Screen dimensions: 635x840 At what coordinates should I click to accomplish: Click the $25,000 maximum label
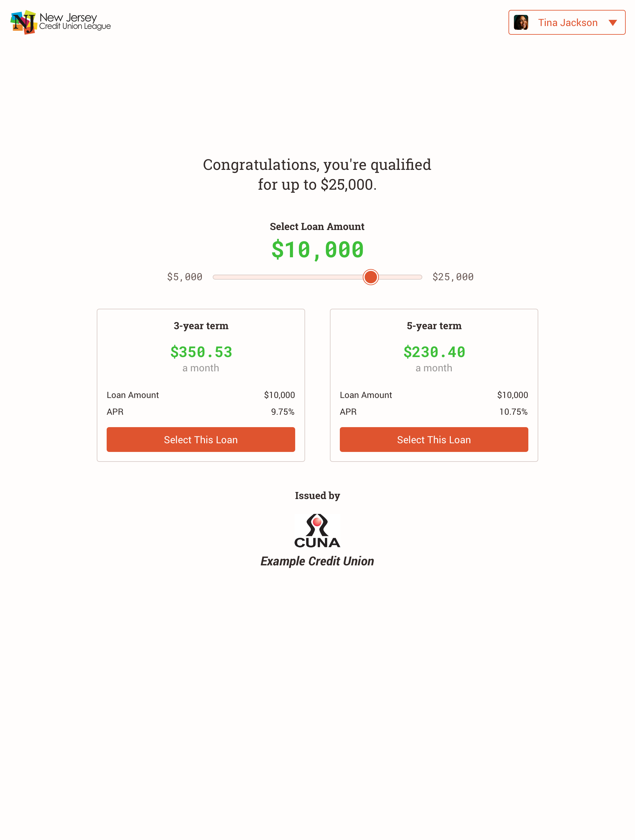tap(453, 277)
